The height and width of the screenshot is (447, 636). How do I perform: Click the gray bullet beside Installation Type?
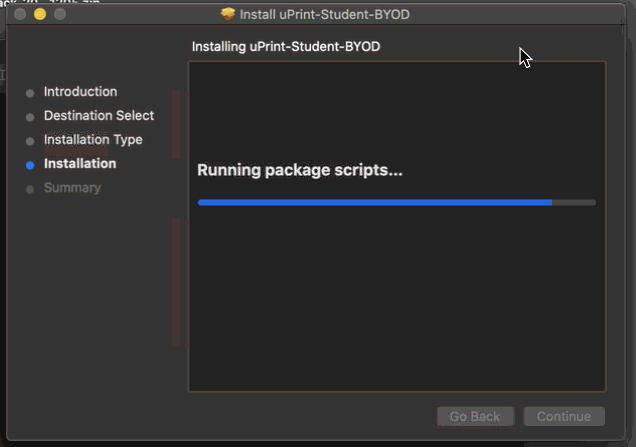pyautogui.click(x=30, y=142)
